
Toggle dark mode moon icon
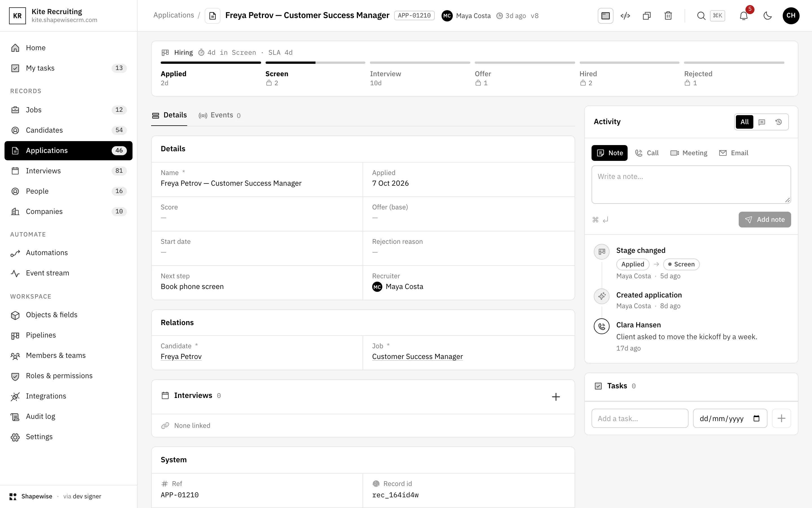click(767, 16)
